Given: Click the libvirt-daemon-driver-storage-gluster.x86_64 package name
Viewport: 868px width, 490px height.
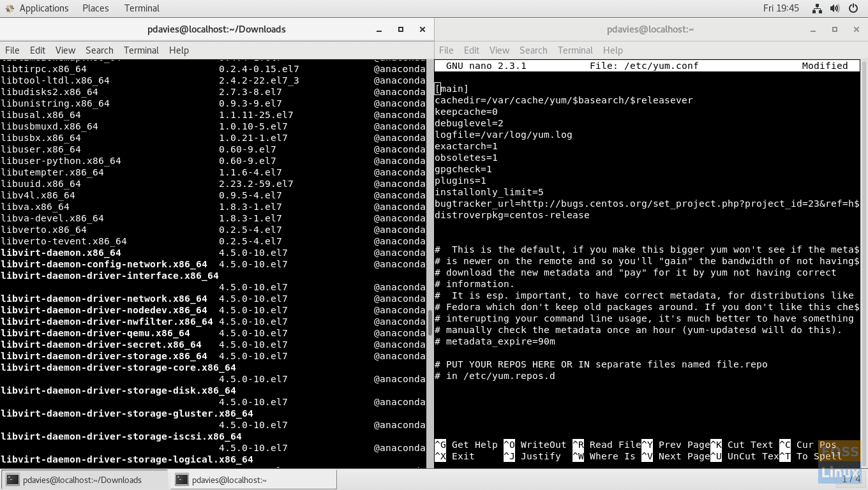Looking at the screenshot, I should click(x=127, y=413).
